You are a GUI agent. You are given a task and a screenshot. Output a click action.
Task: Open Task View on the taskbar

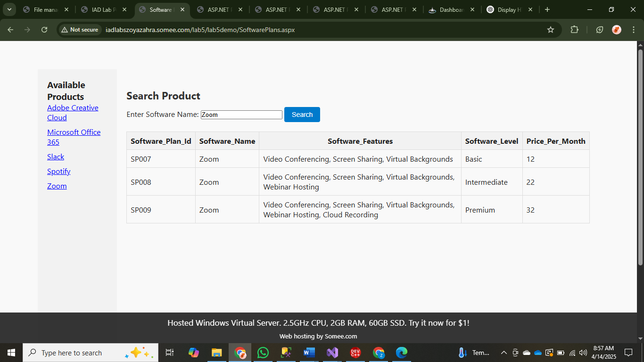(x=170, y=353)
